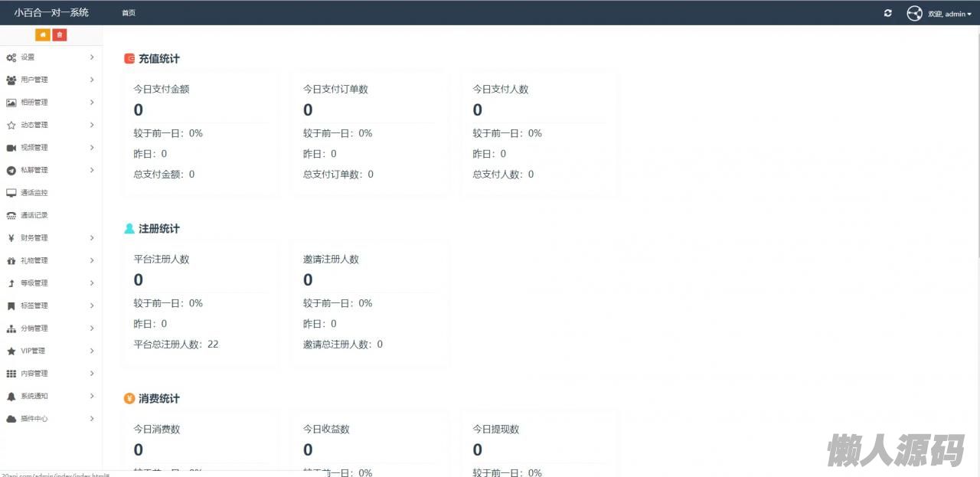Click the sitemap icon beside 分销管理
The image size is (980, 477).
tap(11, 328)
